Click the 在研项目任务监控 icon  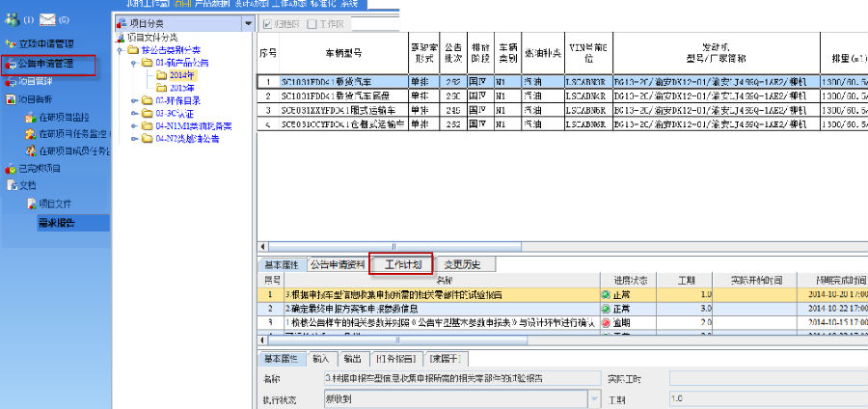pos(31,134)
